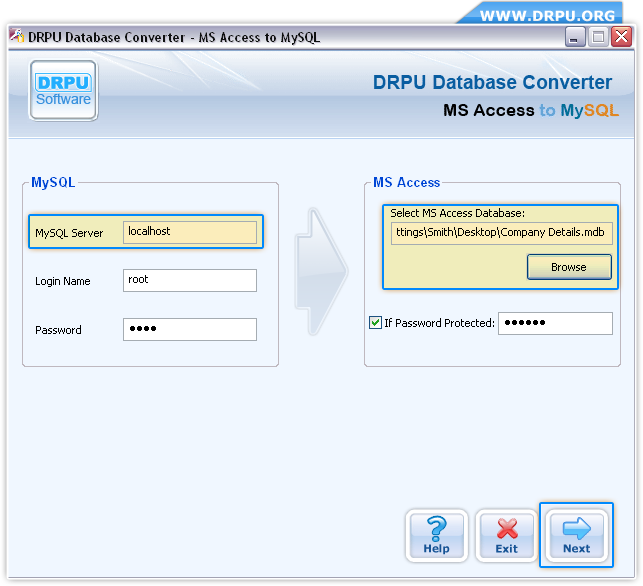This screenshot has height=586, width=643.
Task: Click the 'Select MS Access Database:' label
Action: click(457, 213)
